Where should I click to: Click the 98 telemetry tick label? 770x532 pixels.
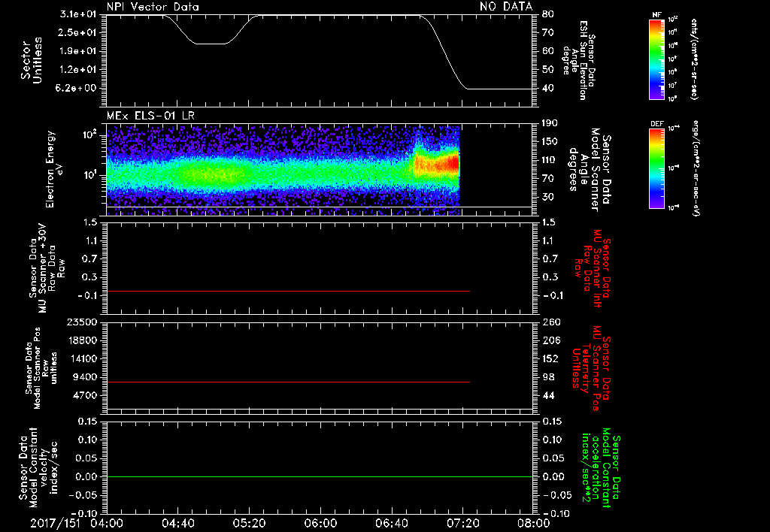pos(548,377)
